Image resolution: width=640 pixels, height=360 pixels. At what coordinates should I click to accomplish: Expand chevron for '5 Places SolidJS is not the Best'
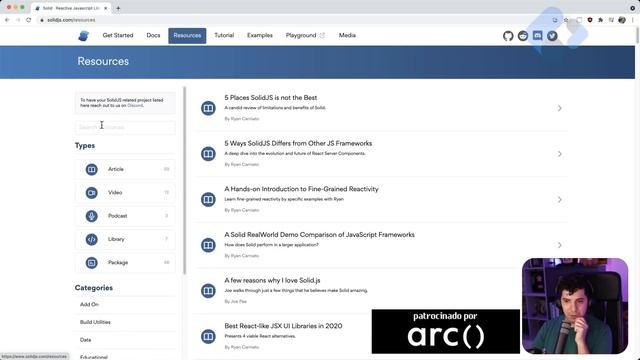(560, 108)
